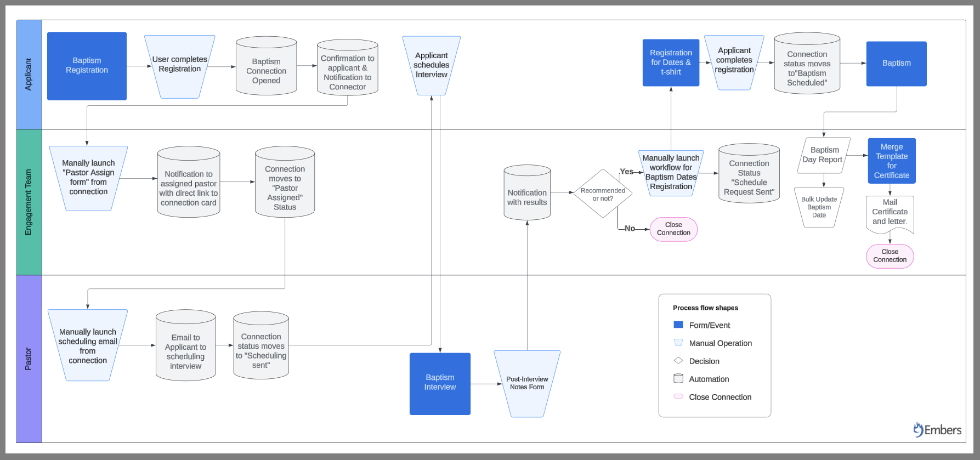The image size is (980, 460).
Task: Click the "Recommended or not?" decision diamond
Action: point(603,194)
